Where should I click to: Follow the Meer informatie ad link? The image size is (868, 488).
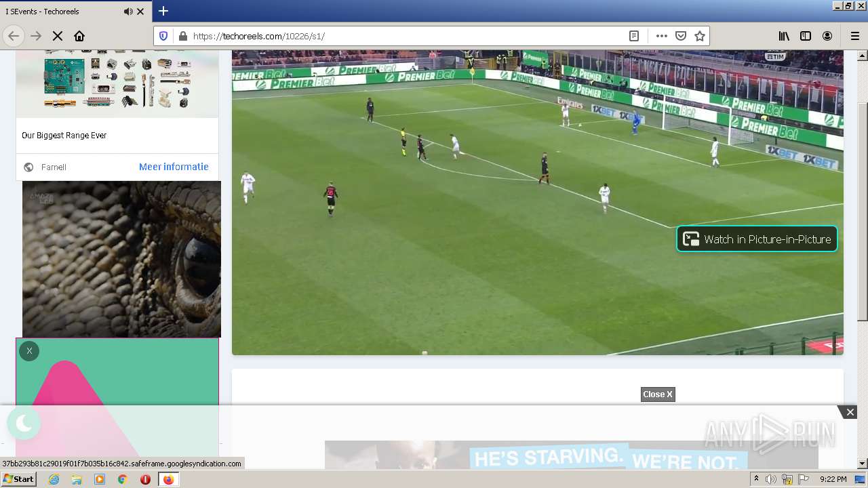tap(174, 167)
